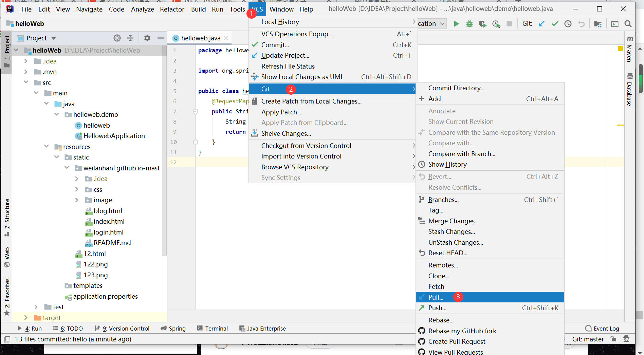
Task: Select index.html in the project tree
Action: (109, 221)
